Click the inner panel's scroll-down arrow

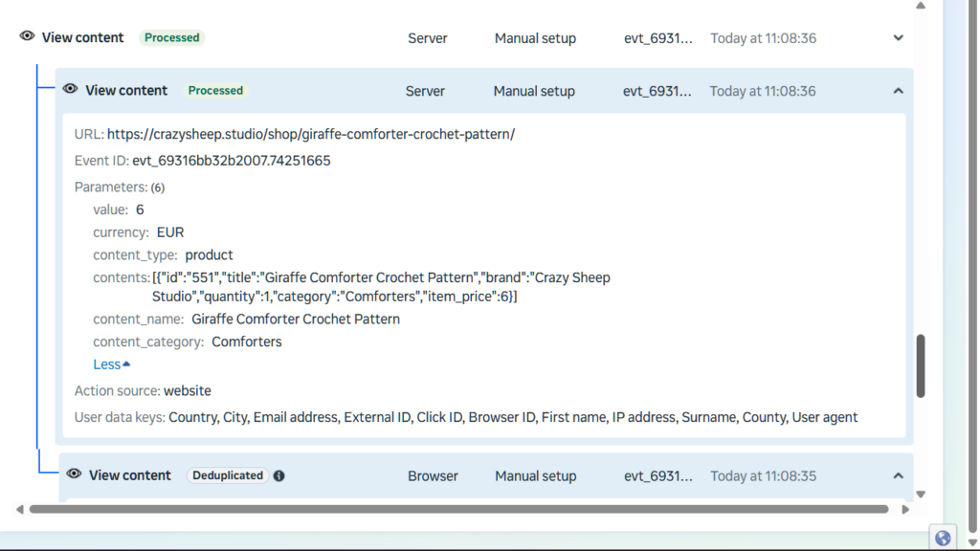(921, 495)
